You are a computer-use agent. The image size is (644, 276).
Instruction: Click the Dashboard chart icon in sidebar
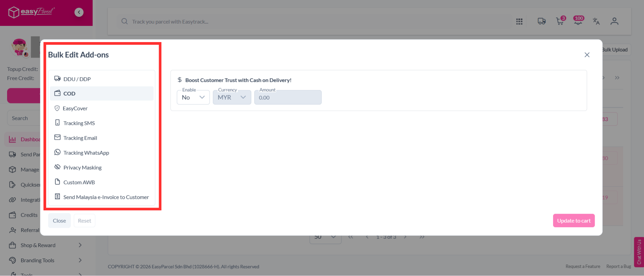tap(12, 139)
